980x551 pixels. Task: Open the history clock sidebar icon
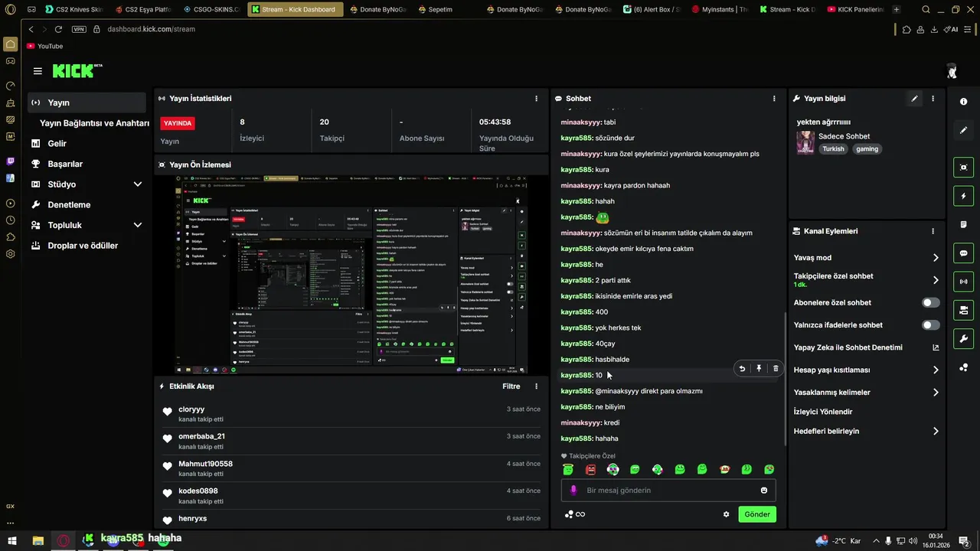click(x=10, y=220)
